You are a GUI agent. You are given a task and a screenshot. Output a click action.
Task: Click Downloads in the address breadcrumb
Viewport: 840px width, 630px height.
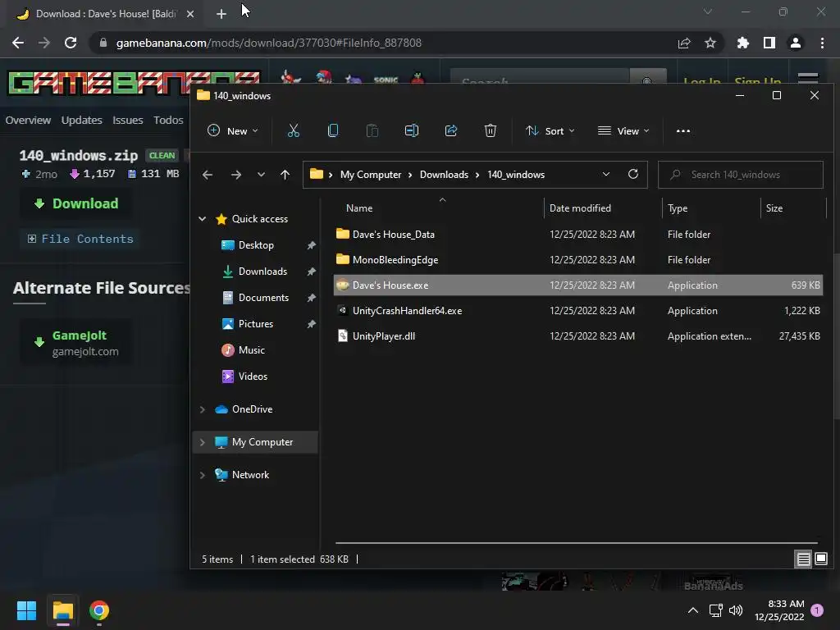[444, 175]
